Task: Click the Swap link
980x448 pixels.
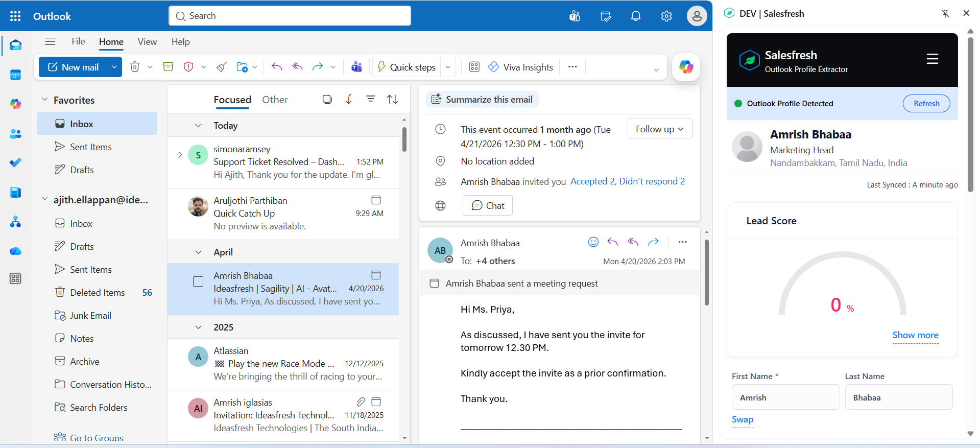Action: point(743,419)
